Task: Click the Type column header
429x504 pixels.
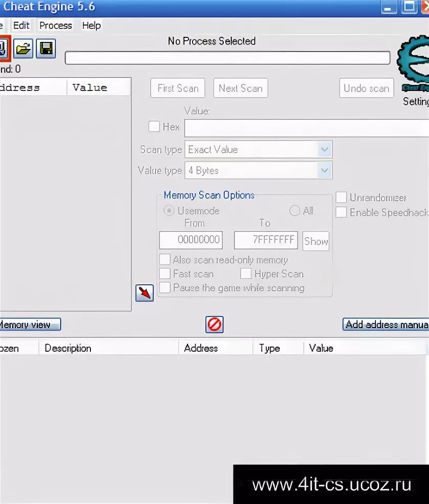Action: (x=278, y=348)
